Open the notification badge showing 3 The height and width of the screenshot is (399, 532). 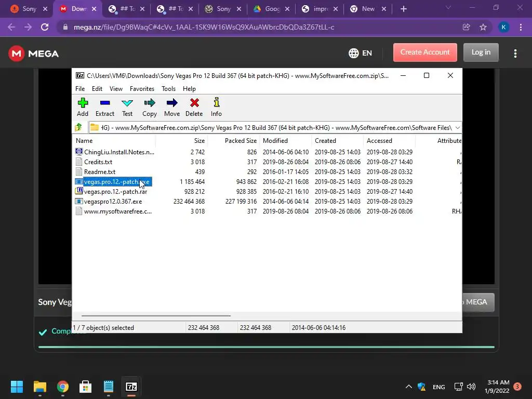point(517,387)
